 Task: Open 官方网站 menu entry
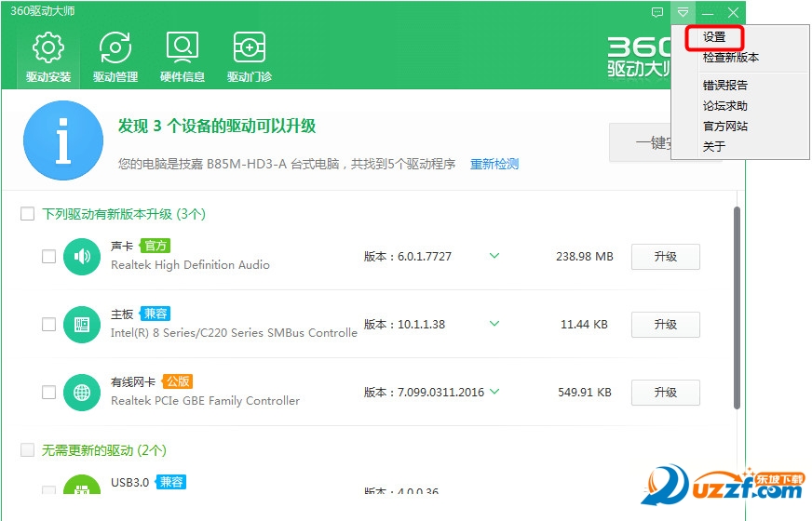(725, 127)
